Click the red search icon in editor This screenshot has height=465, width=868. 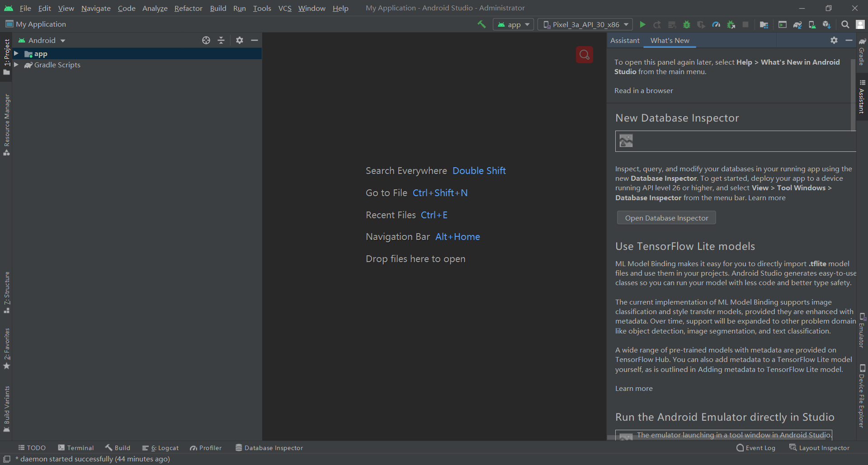click(584, 55)
